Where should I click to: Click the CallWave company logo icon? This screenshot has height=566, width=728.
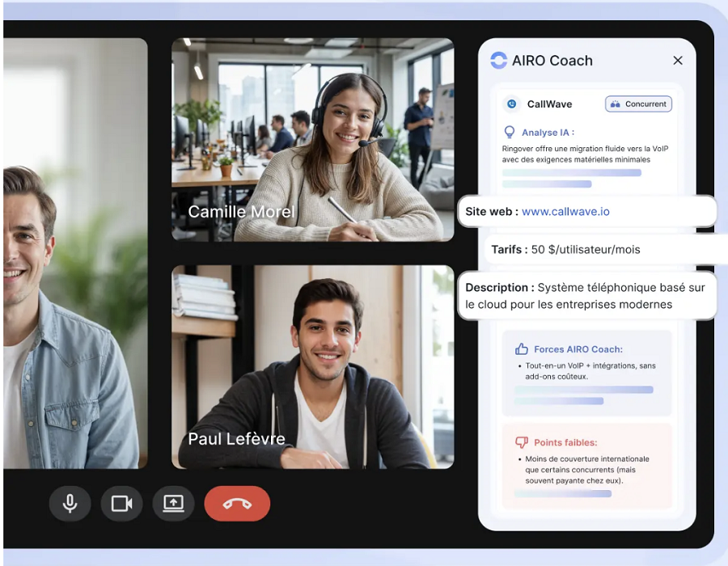click(x=510, y=103)
